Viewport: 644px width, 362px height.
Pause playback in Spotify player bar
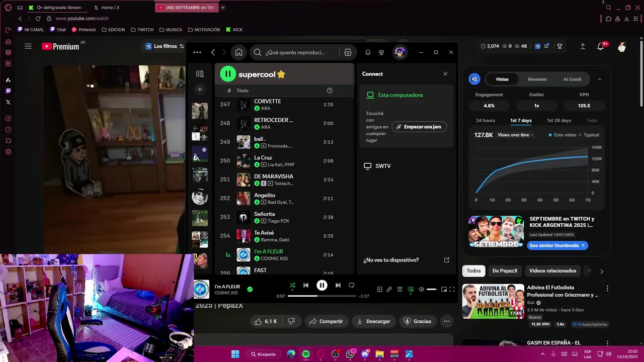pyautogui.click(x=322, y=285)
